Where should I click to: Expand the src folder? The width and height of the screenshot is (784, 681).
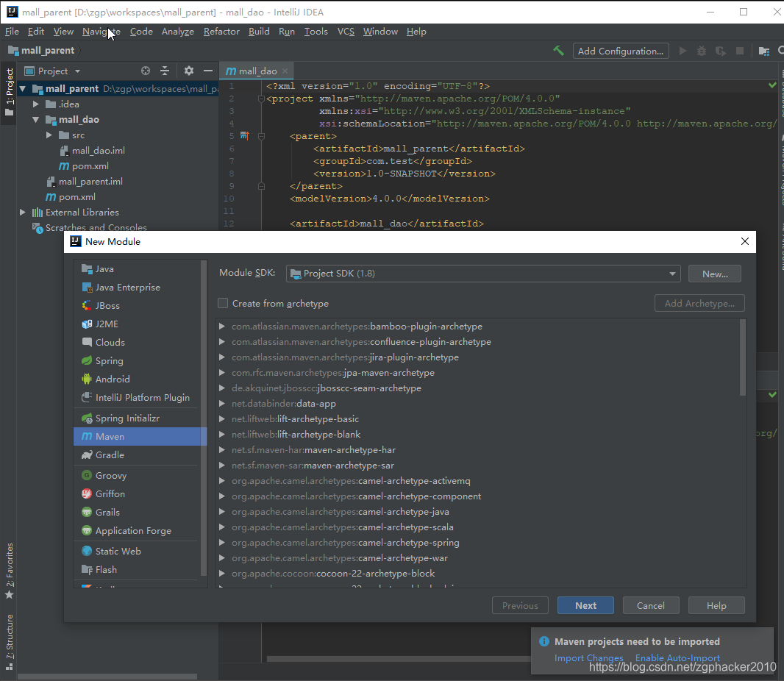[49, 135]
